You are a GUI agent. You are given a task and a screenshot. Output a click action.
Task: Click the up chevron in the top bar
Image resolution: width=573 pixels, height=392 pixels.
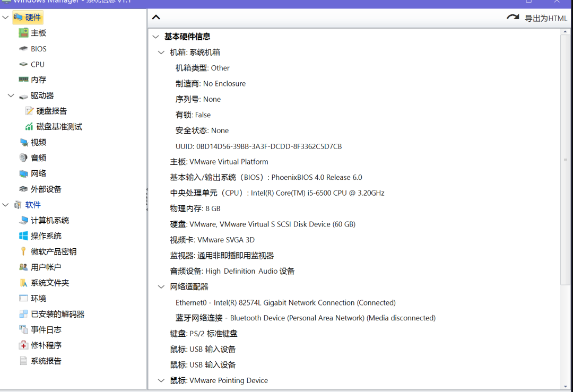coord(156,17)
